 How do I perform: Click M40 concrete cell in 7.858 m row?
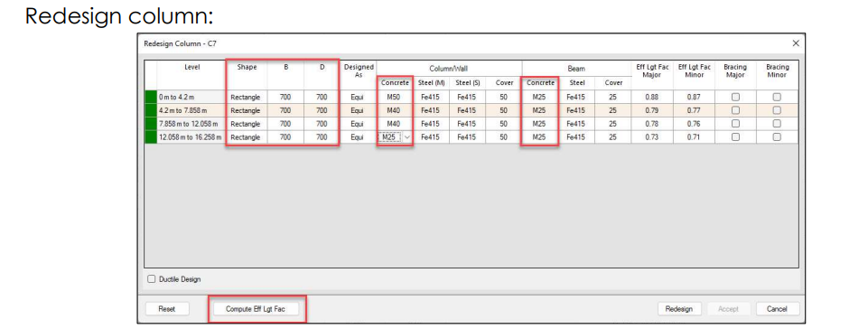coord(394,124)
